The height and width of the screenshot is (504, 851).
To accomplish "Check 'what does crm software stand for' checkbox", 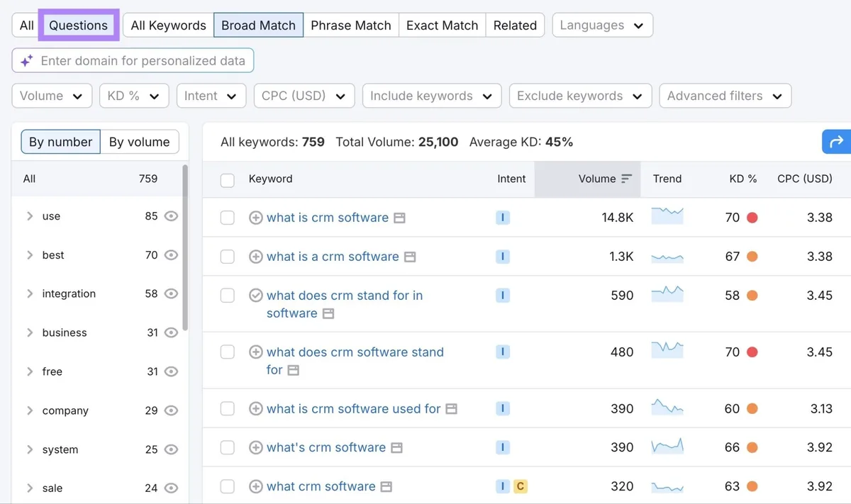I will (228, 352).
